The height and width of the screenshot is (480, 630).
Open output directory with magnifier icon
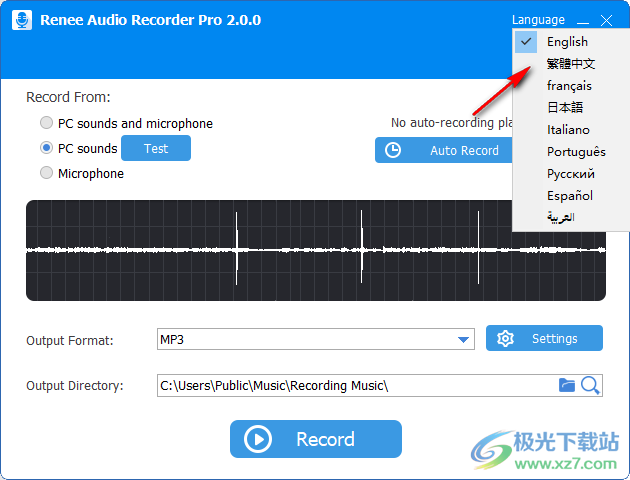tap(590, 386)
